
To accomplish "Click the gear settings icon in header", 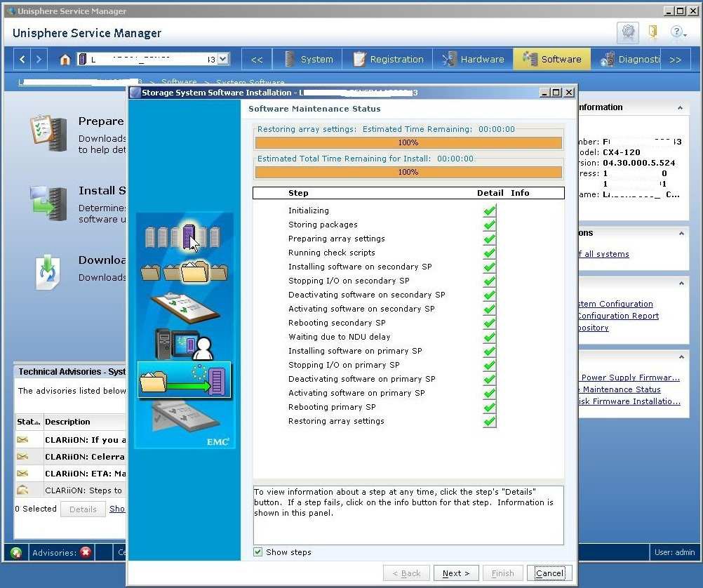I will point(628,32).
